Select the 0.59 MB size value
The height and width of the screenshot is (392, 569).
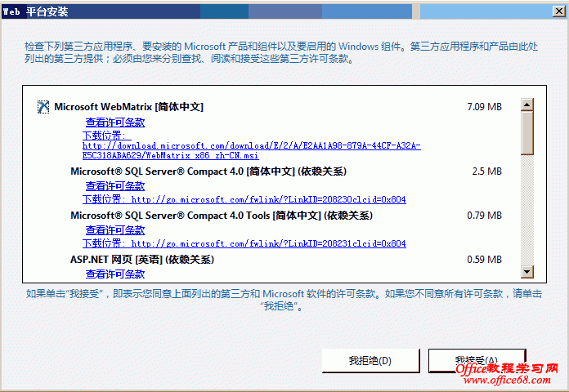[485, 260]
